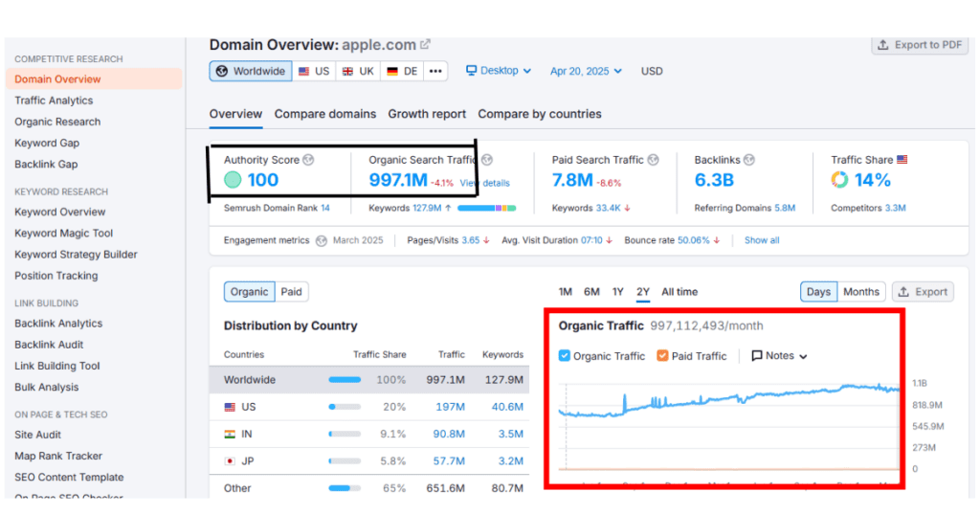Switch chart to Organic toggle
Viewport: 980px width, 515px height.
click(249, 292)
